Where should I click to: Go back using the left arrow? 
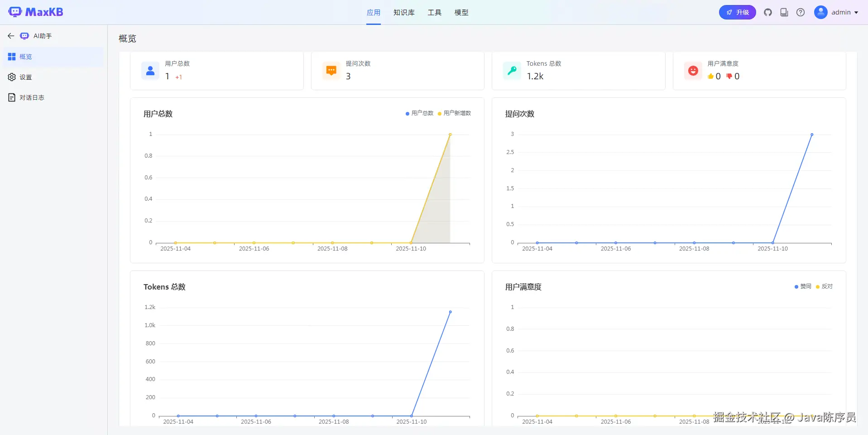(11, 36)
